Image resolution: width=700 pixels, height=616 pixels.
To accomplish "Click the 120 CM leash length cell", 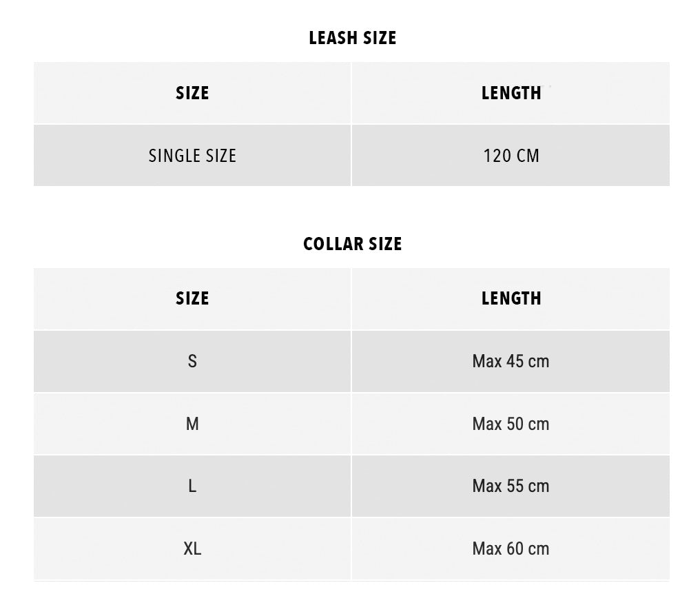I will point(511,156).
